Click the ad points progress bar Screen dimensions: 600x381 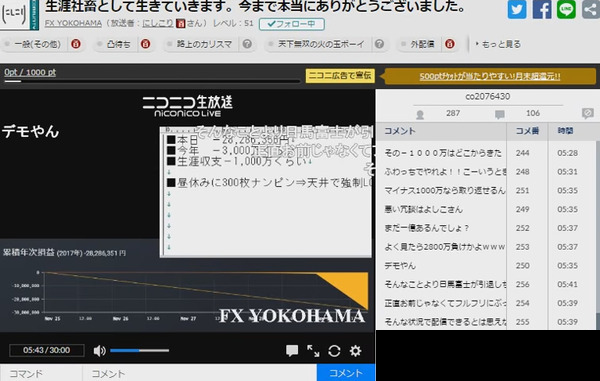coord(152,81)
